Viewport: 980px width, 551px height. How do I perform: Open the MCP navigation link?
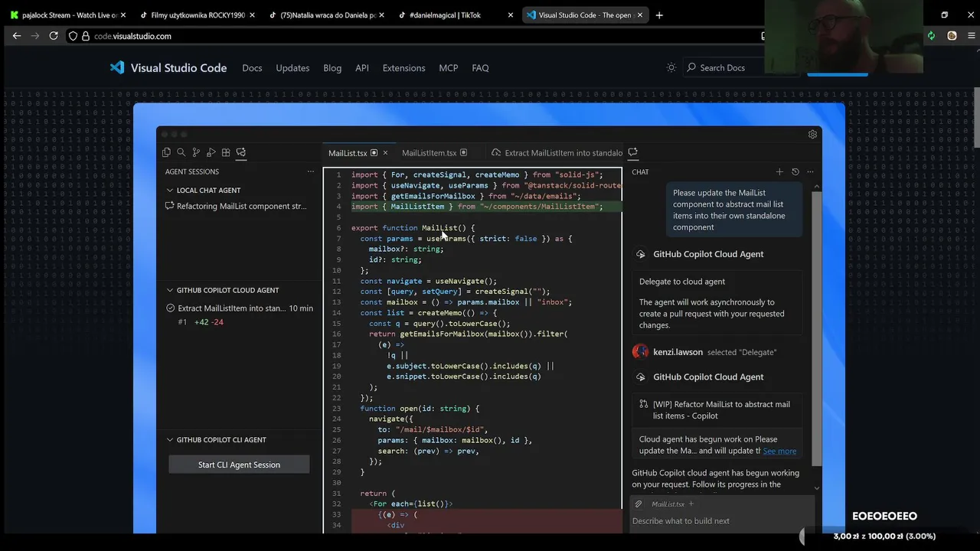tap(448, 67)
